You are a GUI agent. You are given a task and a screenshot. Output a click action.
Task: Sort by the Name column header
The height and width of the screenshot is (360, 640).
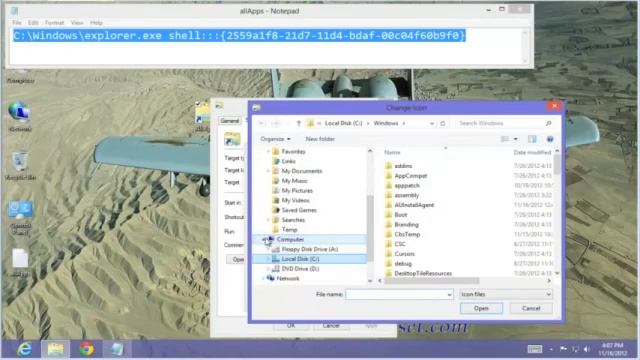[392, 152]
